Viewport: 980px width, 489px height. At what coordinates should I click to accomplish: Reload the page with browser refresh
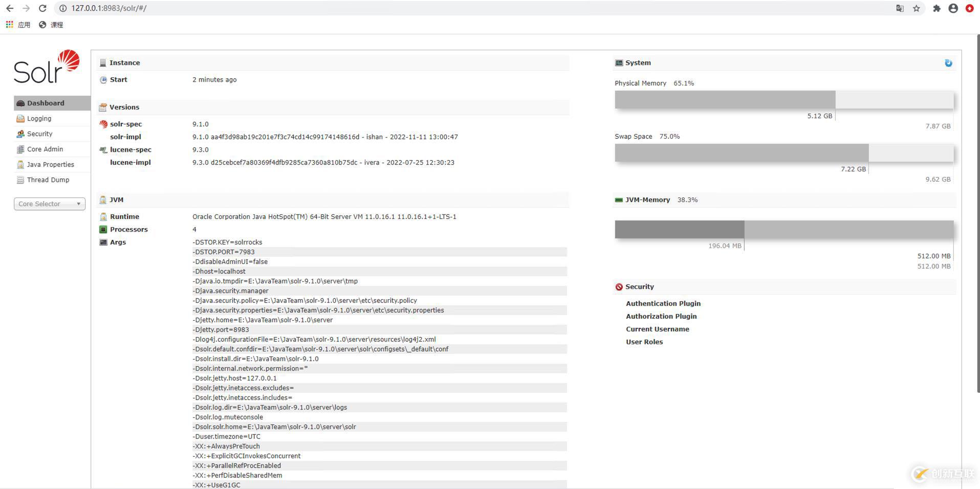click(43, 8)
